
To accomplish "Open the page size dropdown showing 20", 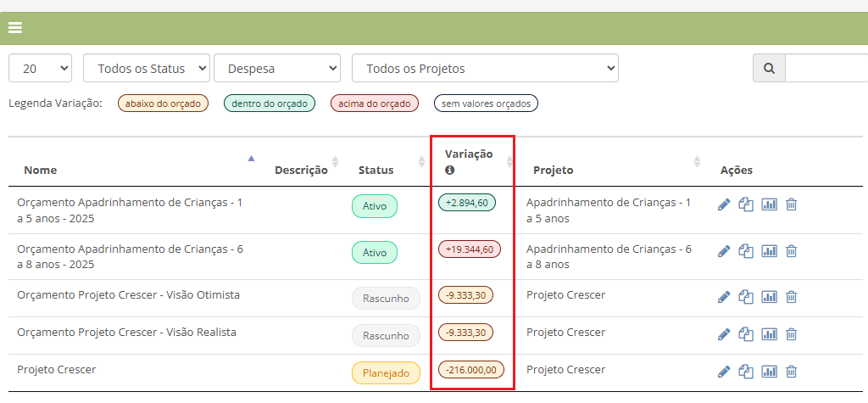I will click(41, 69).
